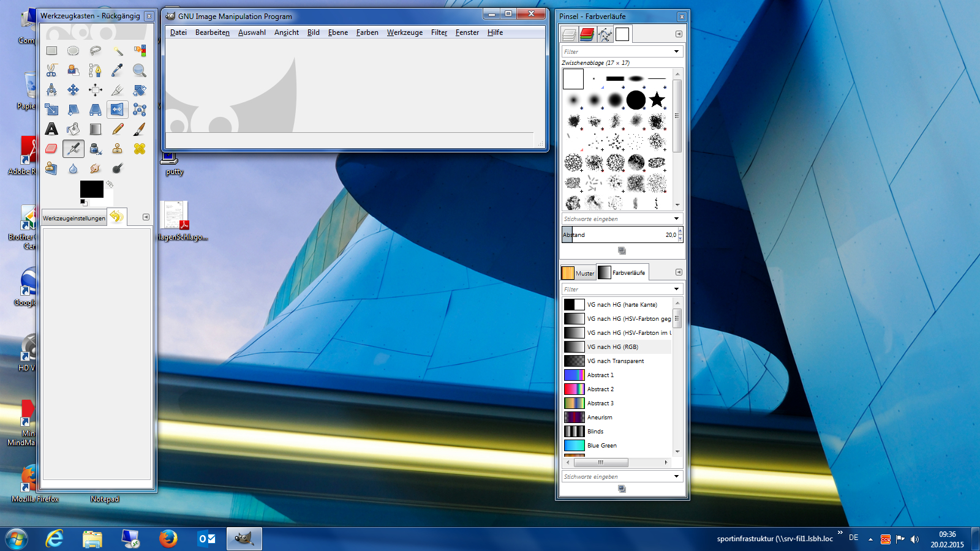Switch to the Layers tab in Pinsel dock
Viewport: 980px width, 551px height.
point(570,35)
